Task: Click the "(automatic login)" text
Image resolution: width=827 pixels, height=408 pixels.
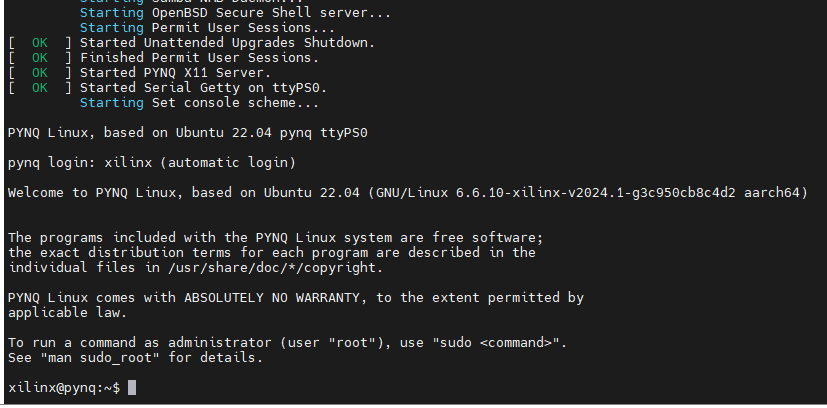Action: pyautogui.click(x=228, y=162)
